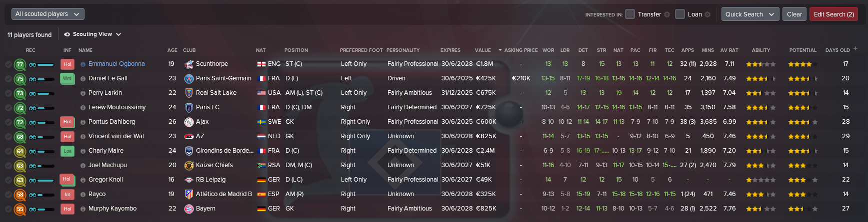Sort by the Asking Price column
This screenshot has height=222, width=868.
click(x=520, y=50)
